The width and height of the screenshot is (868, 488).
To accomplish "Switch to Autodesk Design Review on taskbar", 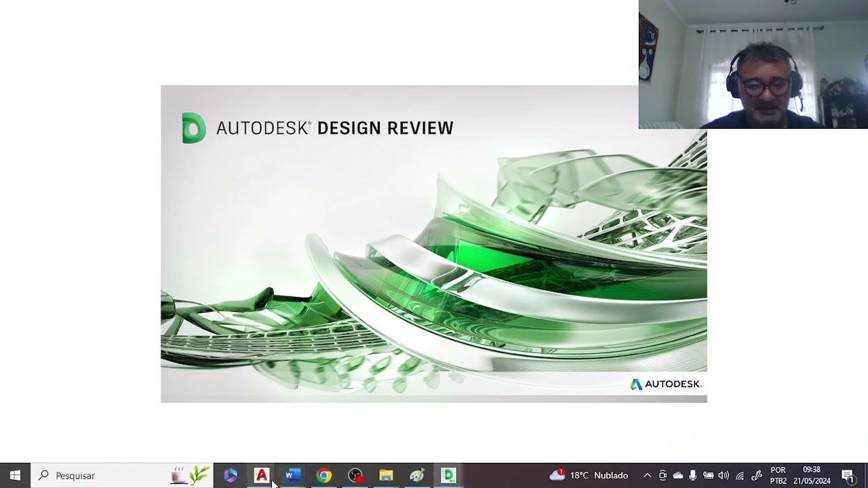I will (x=448, y=475).
